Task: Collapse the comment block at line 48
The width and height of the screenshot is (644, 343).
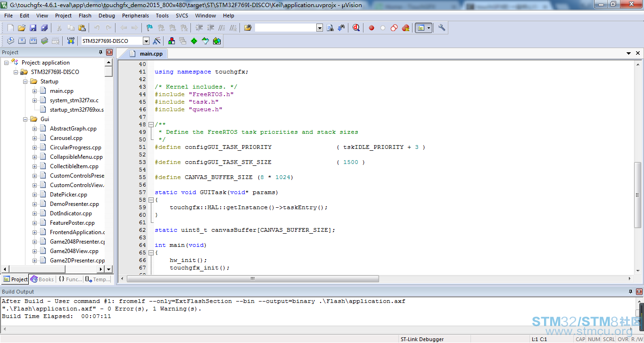Action: [151, 124]
